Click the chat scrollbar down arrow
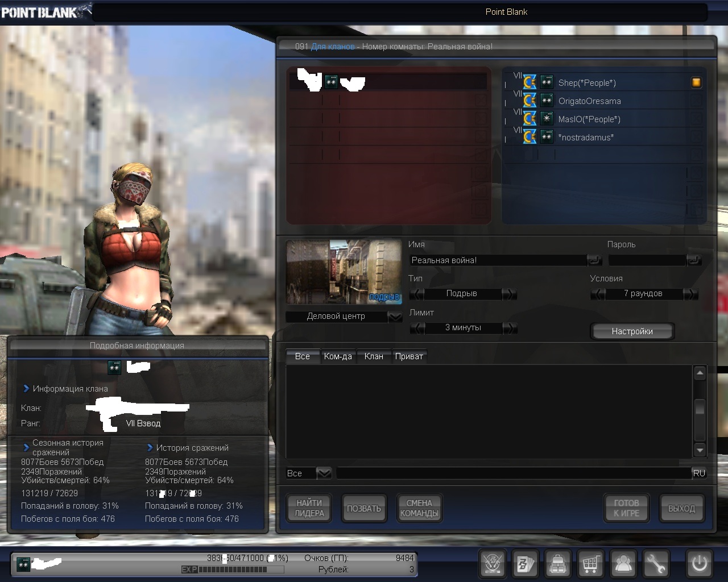This screenshot has height=582, width=728. 700,450
